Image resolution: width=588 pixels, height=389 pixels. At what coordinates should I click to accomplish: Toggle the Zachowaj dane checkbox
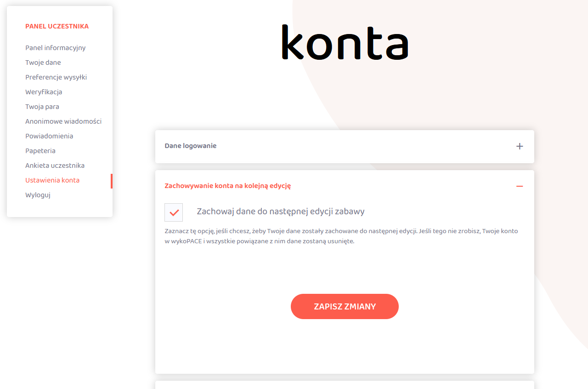tap(174, 212)
